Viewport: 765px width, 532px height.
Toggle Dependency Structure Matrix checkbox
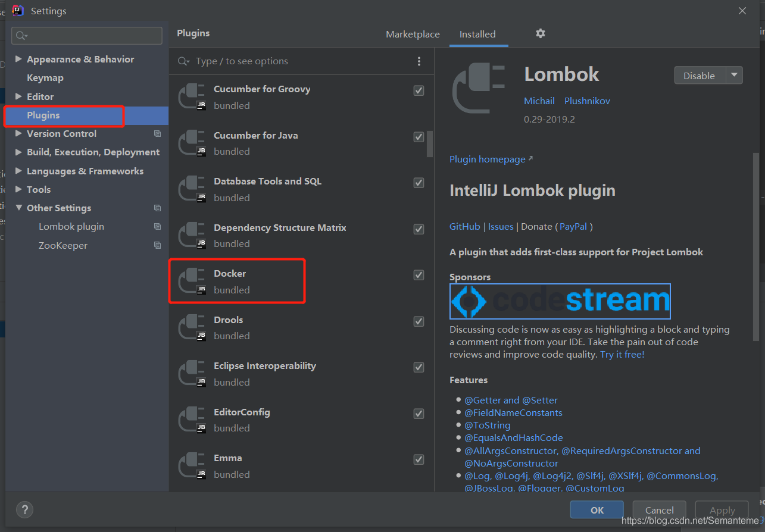419,229
